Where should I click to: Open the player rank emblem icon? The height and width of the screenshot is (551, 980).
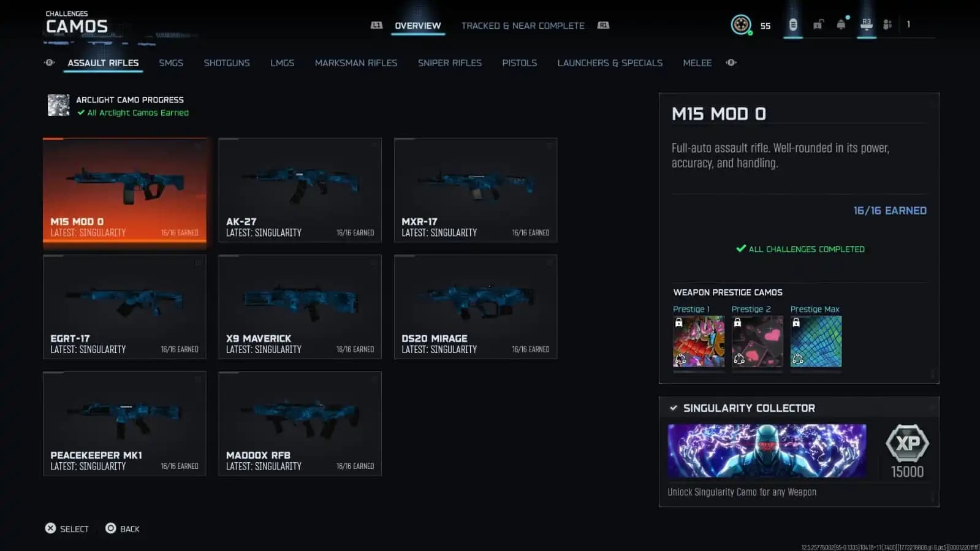tap(741, 25)
